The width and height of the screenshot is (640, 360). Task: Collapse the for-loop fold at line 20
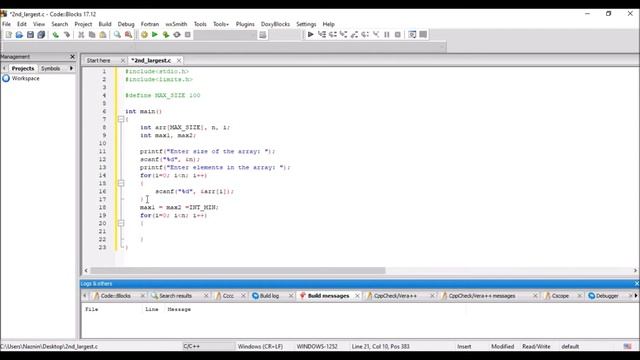(x=121, y=223)
